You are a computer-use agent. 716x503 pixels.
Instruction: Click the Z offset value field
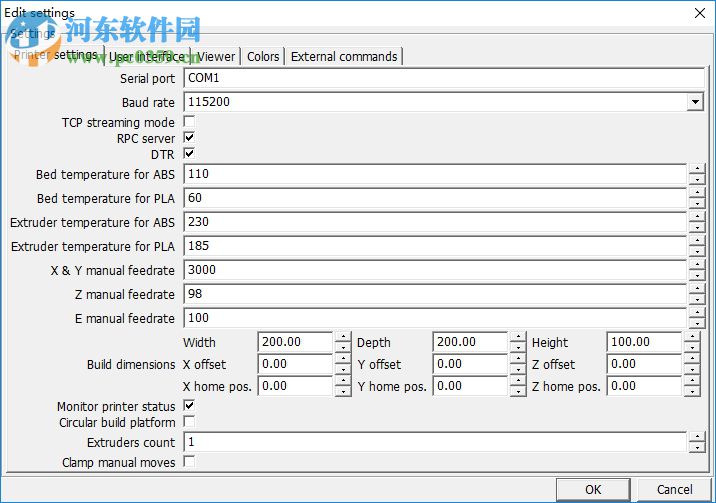tap(644, 364)
